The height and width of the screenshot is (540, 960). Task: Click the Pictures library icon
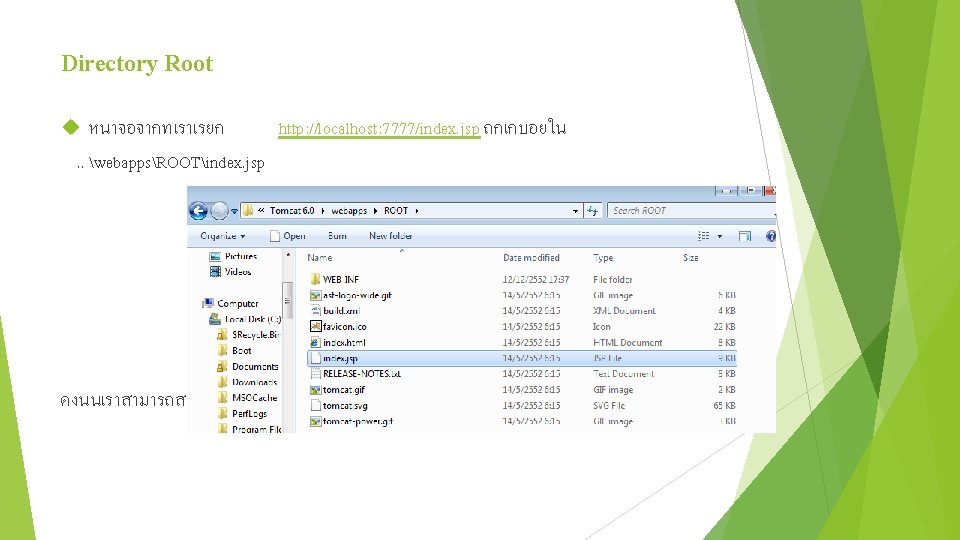coord(215,256)
